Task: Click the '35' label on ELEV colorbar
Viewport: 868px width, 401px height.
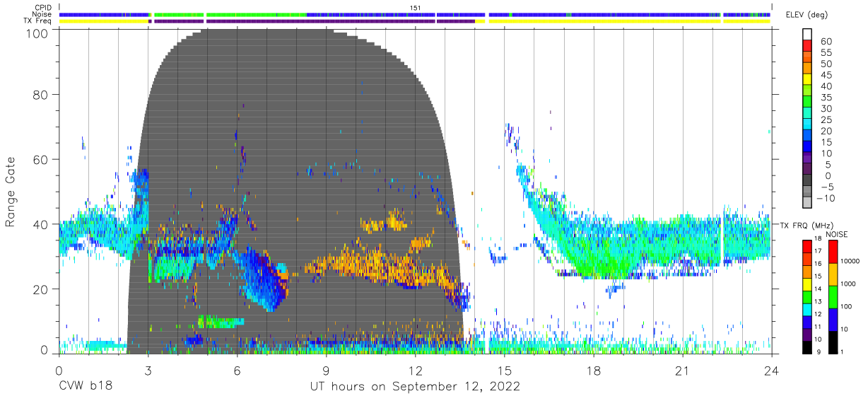Action: click(826, 98)
